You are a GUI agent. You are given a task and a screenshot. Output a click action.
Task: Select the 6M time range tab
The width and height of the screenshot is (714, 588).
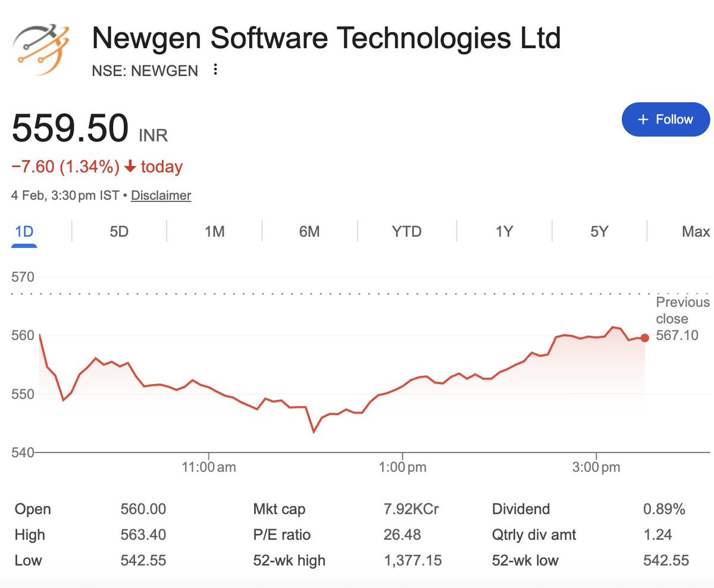click(x=309, y=231)
